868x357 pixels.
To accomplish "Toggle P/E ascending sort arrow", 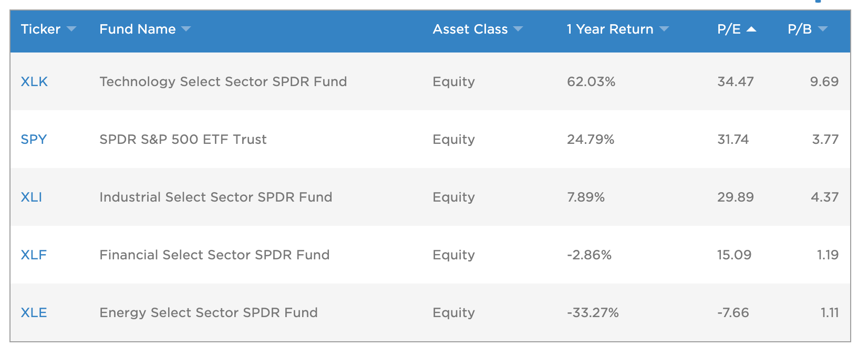I will pyautogui.click(x=751, y=29).
